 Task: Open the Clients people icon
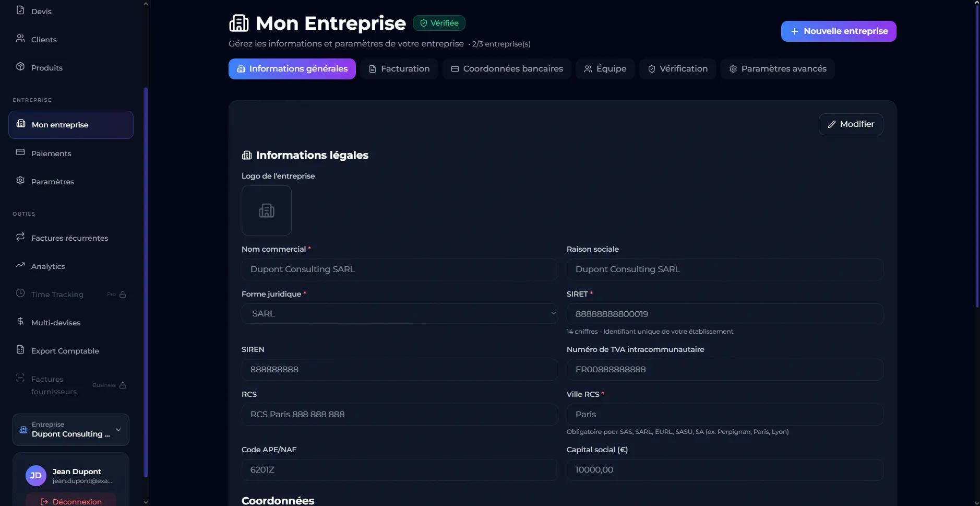pyautogui.click(x=20, y=39)
